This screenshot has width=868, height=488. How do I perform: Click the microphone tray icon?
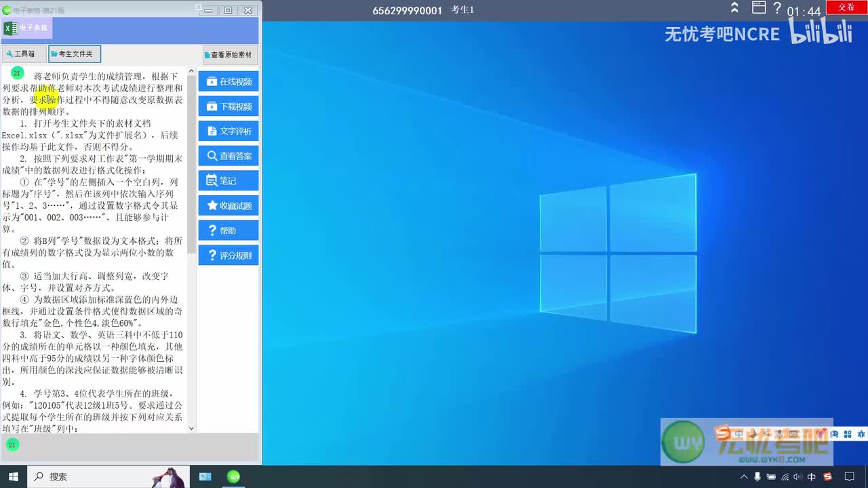click(x=757, y=476)
